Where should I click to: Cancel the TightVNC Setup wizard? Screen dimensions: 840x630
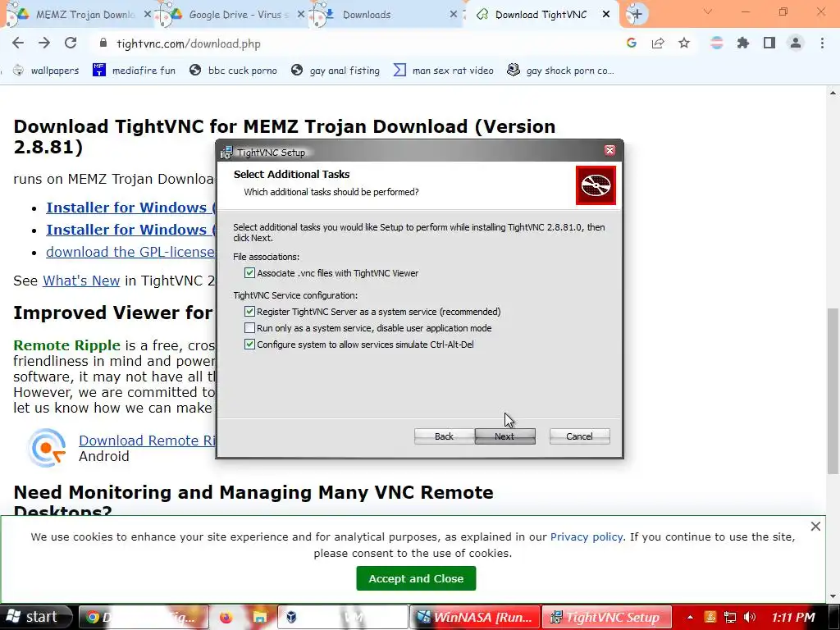pos(580,436)
